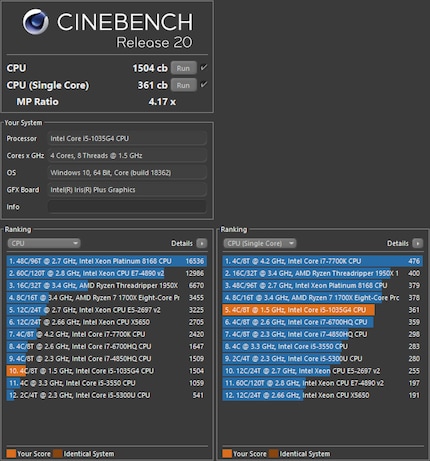Click the Info input field
The width and height of the screenshot is (430, 461).
[x=127, y=207]
